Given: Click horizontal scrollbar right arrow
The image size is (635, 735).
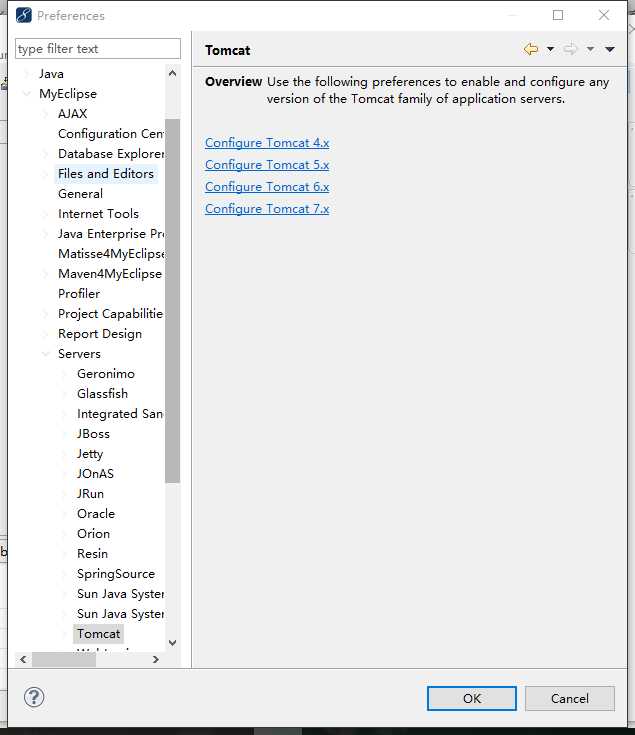Looking at the screenshot, I should (x=156, y=660).
